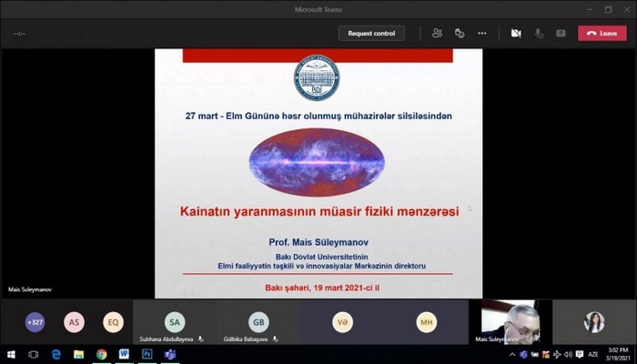Select Subhana Abdullayeva's participant tile

[x=174, y=322]
